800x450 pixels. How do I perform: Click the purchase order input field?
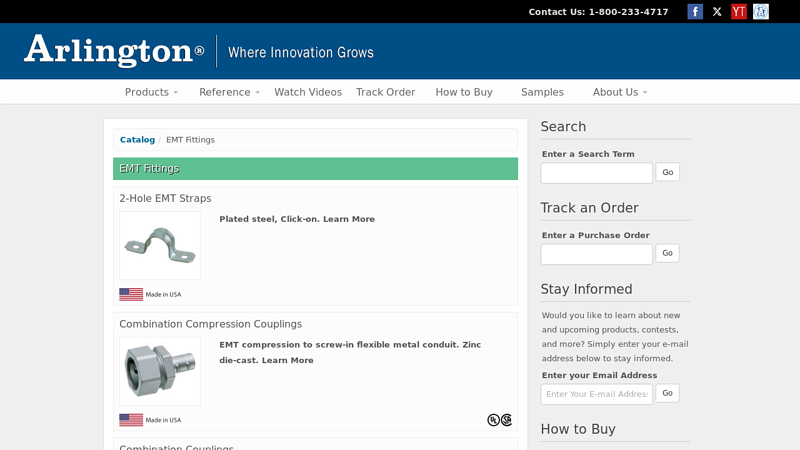[x=596, y=254]
